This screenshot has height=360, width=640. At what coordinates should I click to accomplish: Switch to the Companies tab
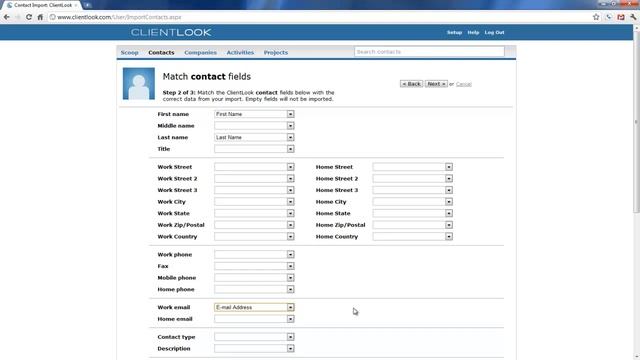(x=200, y=52)
